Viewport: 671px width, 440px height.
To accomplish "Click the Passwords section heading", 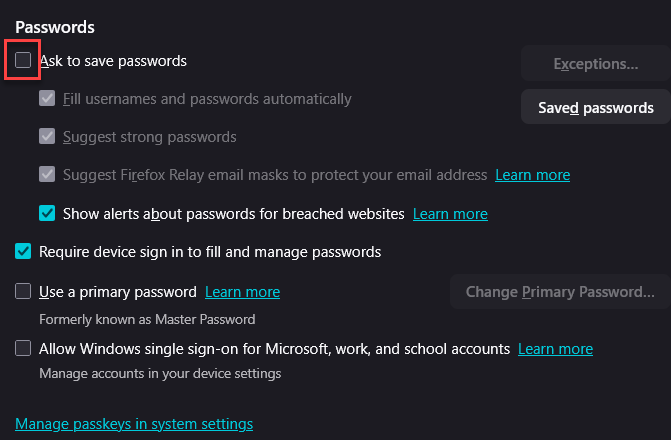I will pos(55,26).
